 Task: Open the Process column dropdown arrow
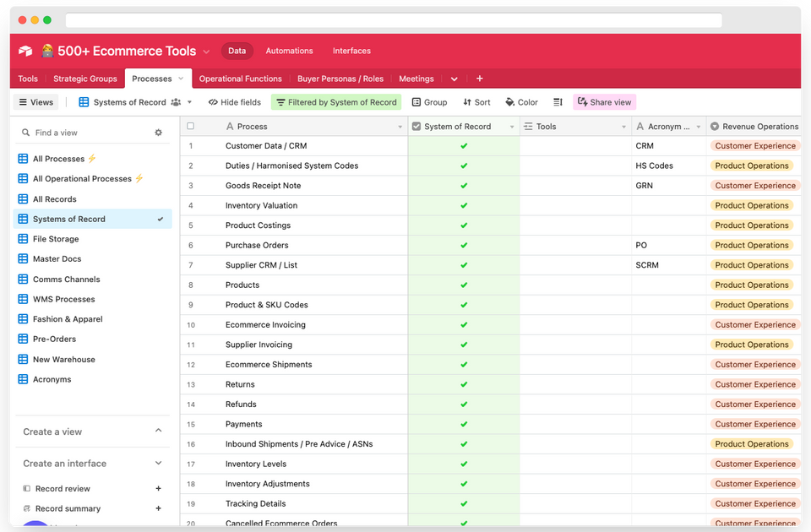[400, 126]
